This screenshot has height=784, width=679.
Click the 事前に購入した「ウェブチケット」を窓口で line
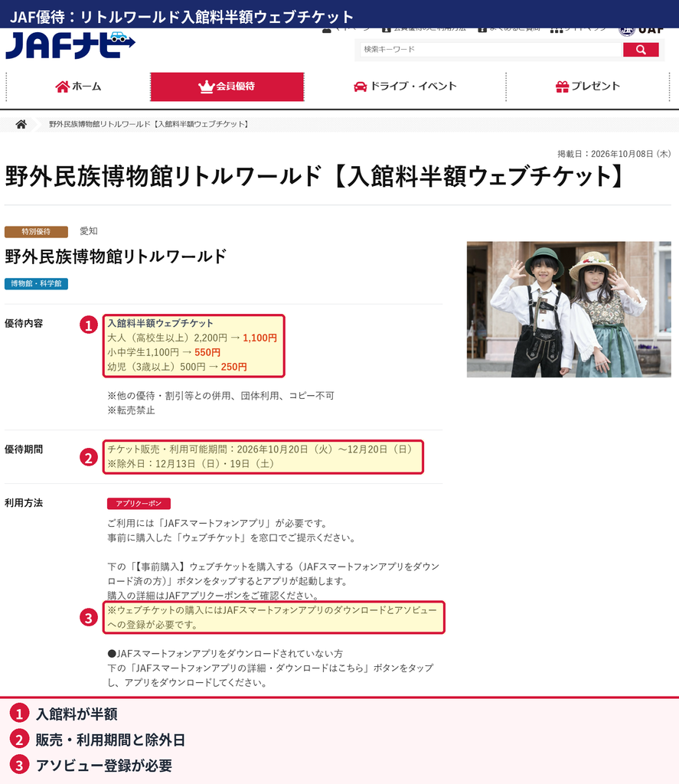click(x=233, y=538)
